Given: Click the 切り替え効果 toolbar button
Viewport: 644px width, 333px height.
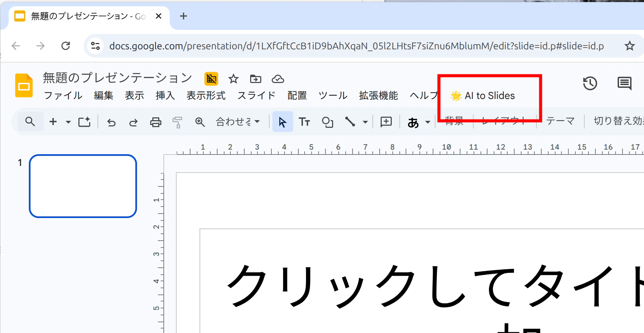Looking at the screenshot, I should point(618,121).
